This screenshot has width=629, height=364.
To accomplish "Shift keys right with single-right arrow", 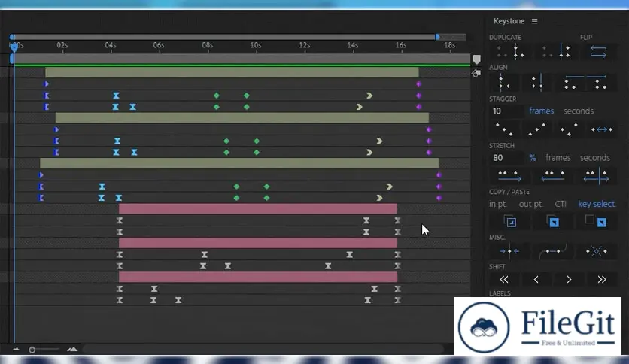I will pyautogui.click(x=569, y=280).
